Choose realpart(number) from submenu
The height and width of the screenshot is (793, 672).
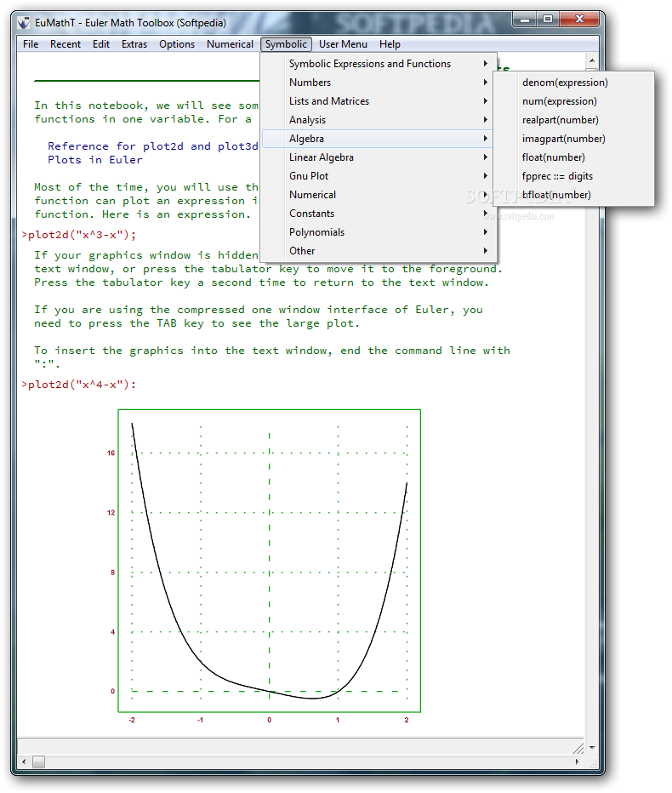[573, 120]
